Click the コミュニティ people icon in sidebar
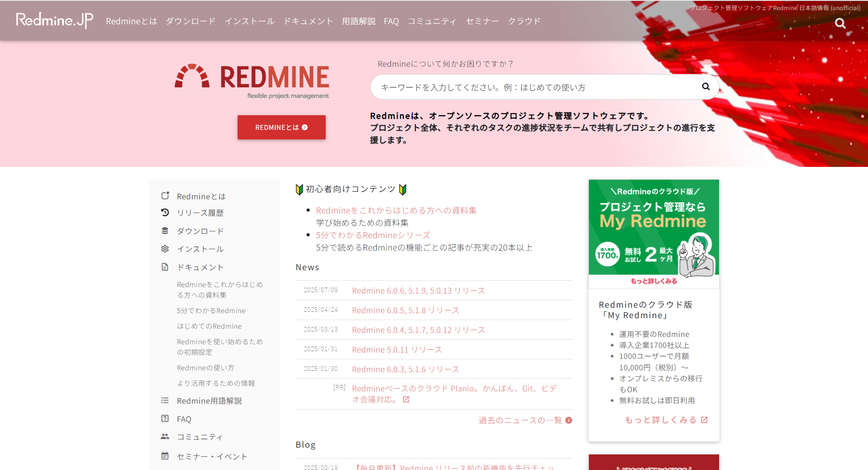This screenshot has width=868, height=470. click(165, 437)
